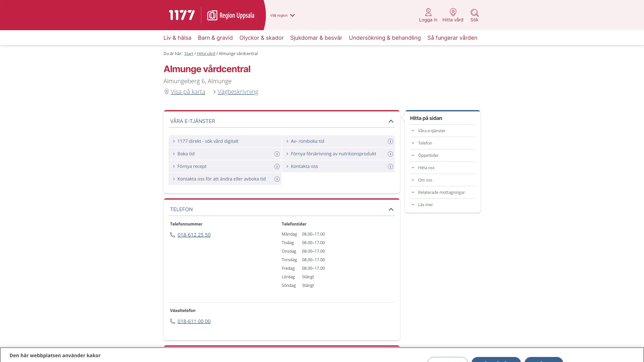Open Undersökning & behandling menu

pos(385,38)
